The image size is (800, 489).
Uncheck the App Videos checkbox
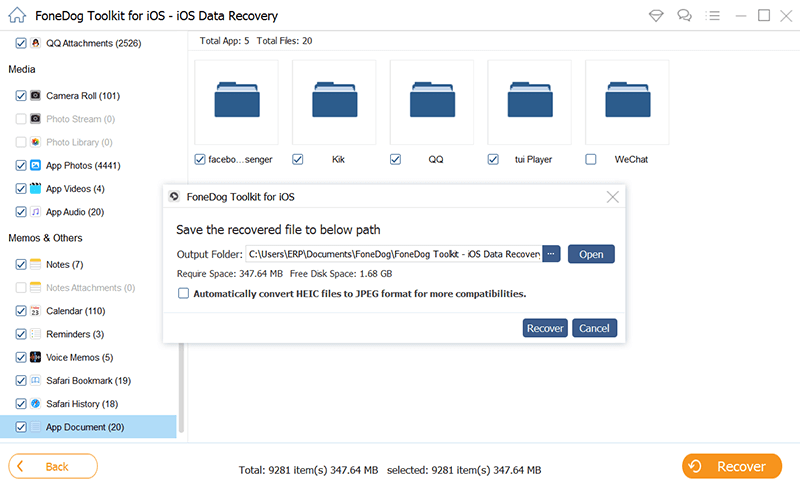(x=21, y=188)
